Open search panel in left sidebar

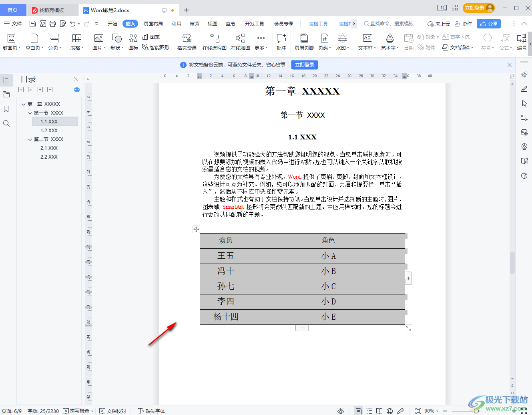tap(6, 123)
